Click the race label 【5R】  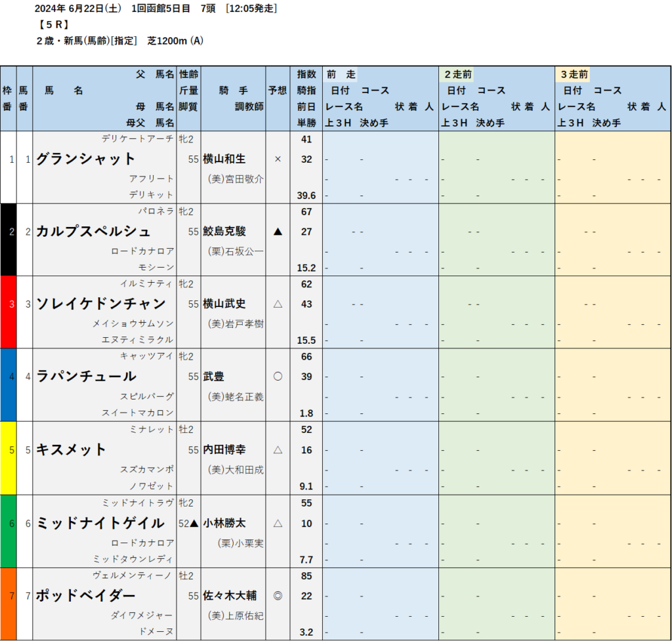pyautogui.click(x=54, y=24)
